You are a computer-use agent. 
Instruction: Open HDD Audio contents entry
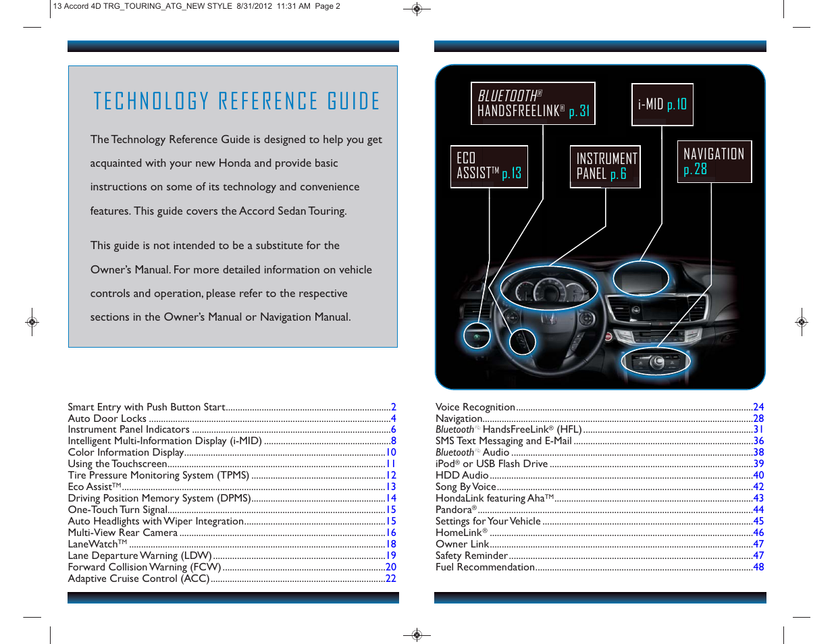point(600,475)
